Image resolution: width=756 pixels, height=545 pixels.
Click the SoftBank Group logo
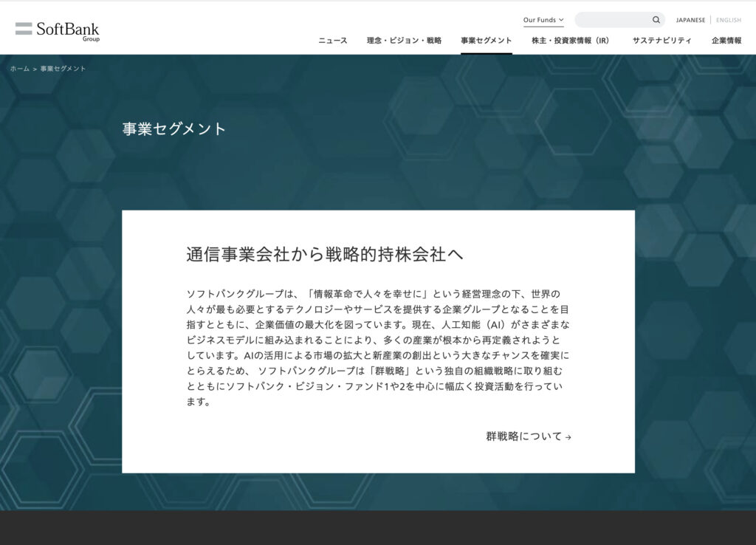pyautogui.click(x=58, y=31)
